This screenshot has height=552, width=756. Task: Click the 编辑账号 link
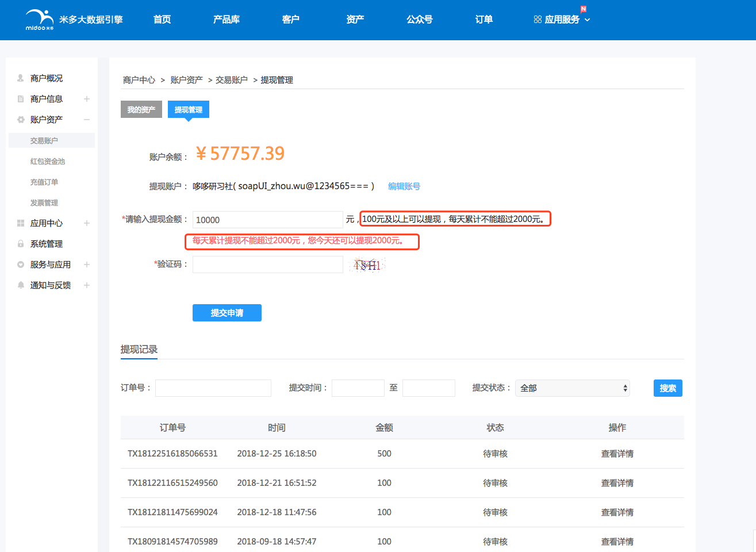[404, 186]
